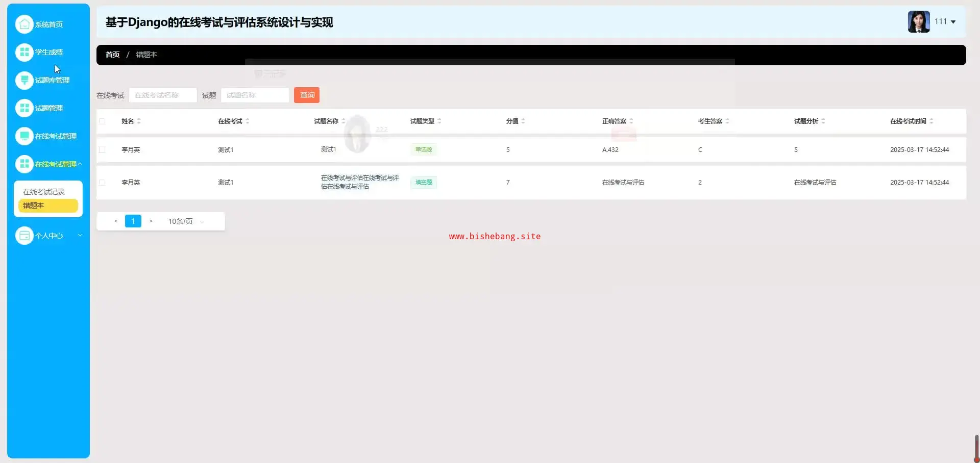
Task: Open the 10条/页 page size dropdown
Action: [x=186, y=221]
